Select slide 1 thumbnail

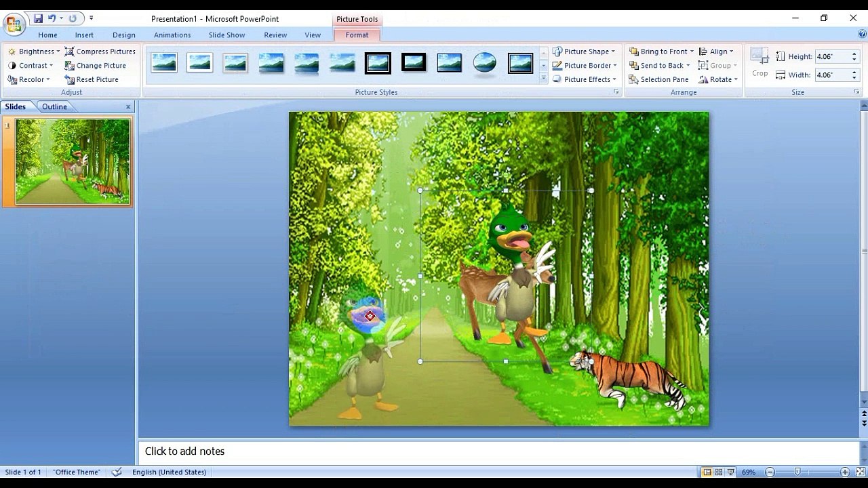[x=73, y=161]
